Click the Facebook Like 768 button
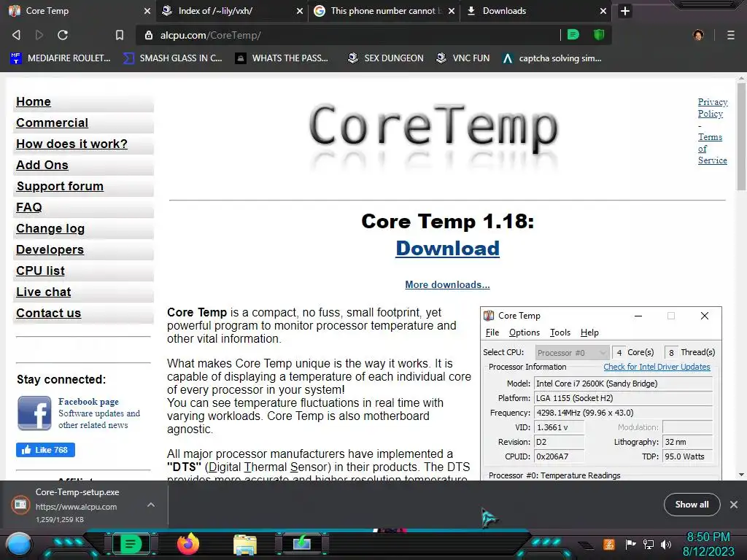 pos(45,450)
